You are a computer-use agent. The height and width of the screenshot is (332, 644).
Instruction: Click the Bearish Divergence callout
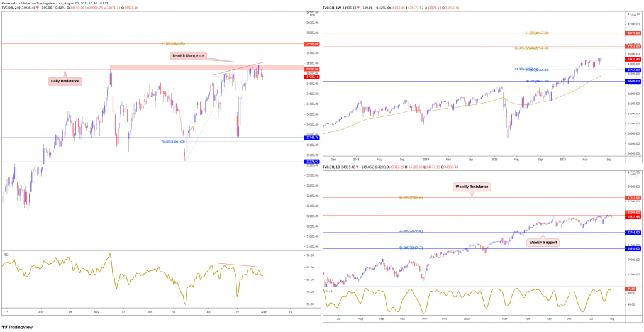click(188, 56)
